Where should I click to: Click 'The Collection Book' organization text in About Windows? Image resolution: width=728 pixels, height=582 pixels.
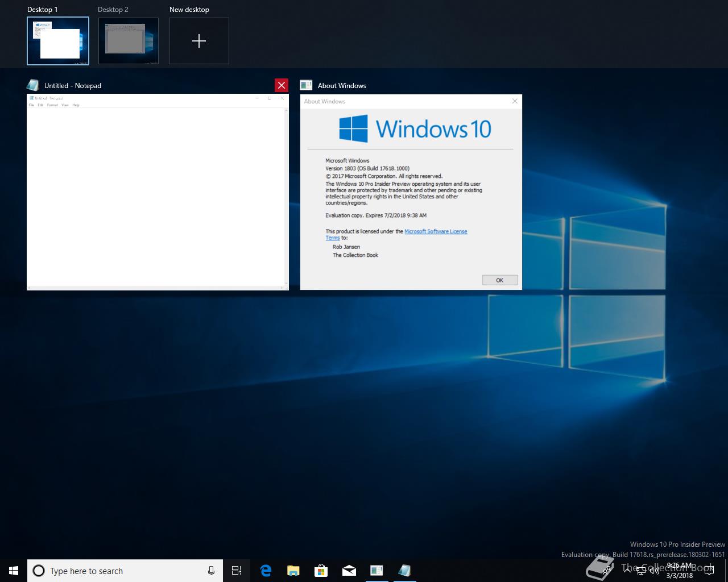355,255
